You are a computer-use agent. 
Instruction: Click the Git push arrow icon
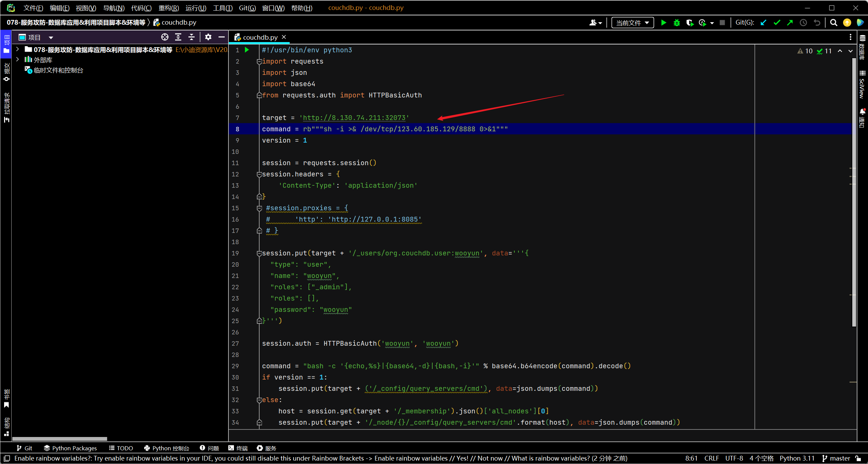(790, 23)
